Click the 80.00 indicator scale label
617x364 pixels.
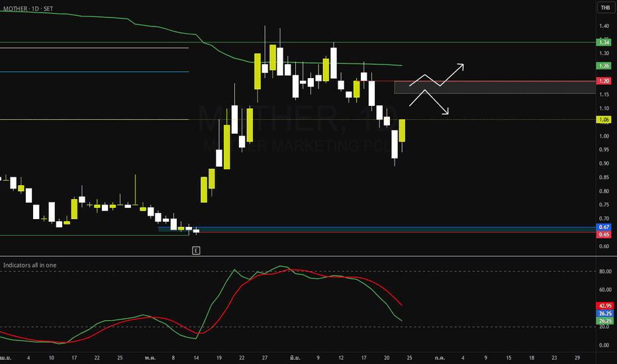point(605,271)
